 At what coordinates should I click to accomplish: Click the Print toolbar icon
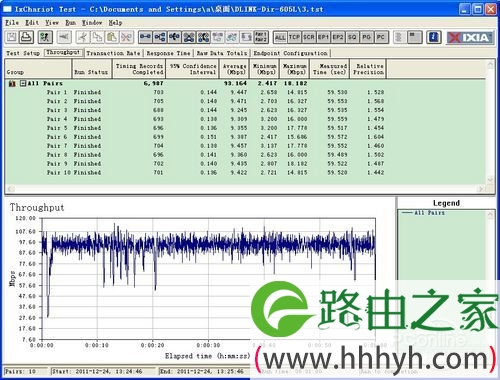(26, 37)
